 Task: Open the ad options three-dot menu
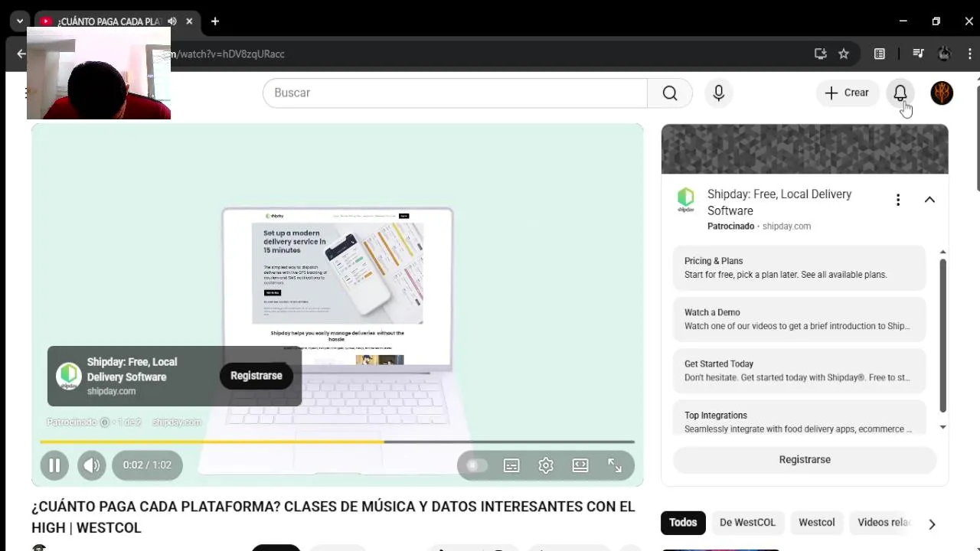point(898,200)
